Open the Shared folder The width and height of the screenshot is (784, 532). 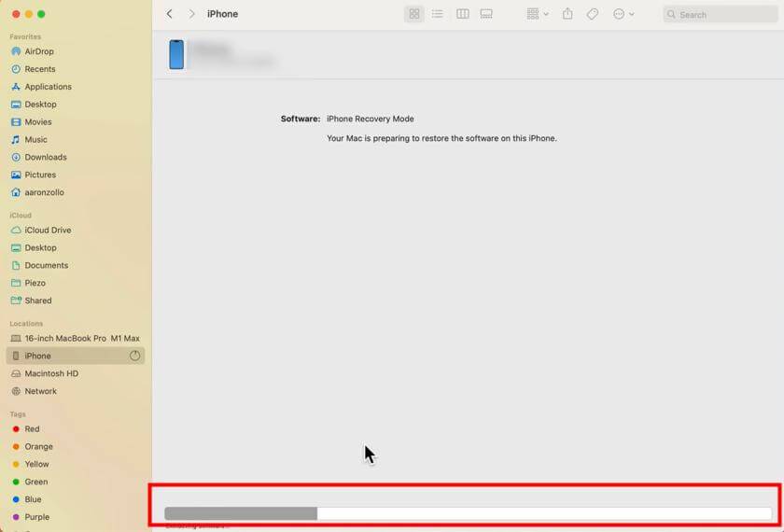click(75, 301)
